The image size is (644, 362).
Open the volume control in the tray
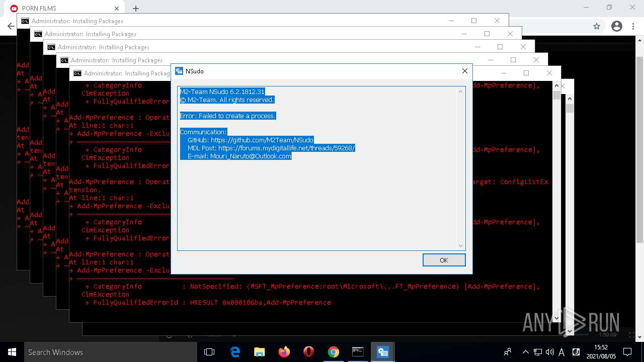(x=550, y=352)
